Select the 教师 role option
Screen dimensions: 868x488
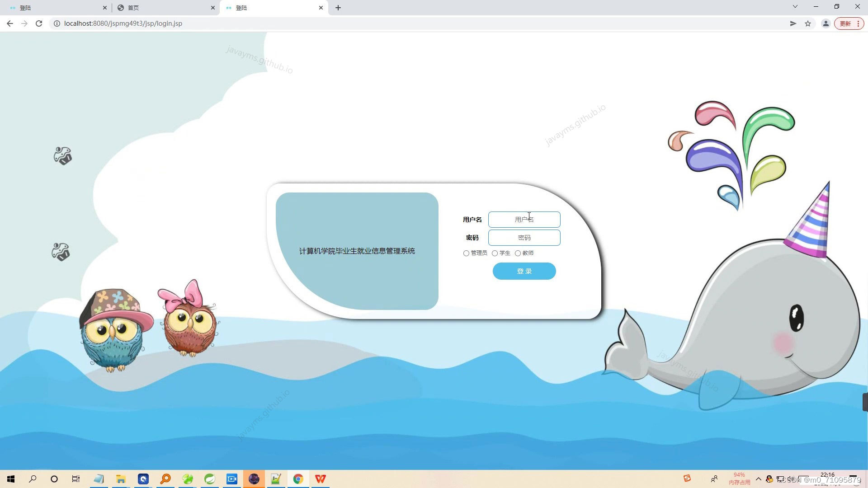click(x=518, y=253)
